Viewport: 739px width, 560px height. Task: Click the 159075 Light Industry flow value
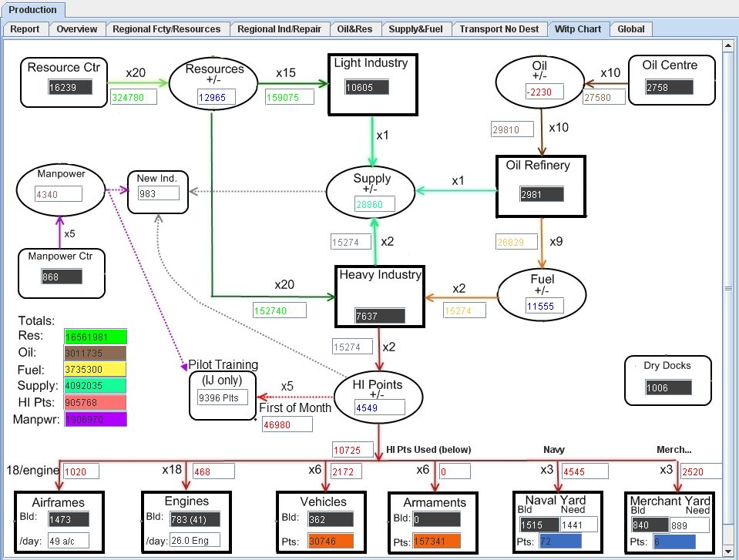coord(290,98)
